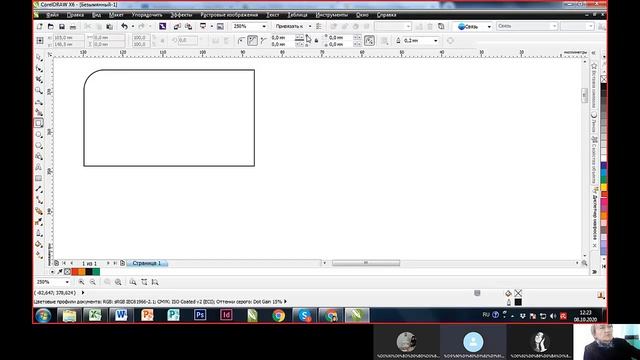Open Photoshop from the taskbar
The width and height of the screenshot is (640, 360).
200,316
